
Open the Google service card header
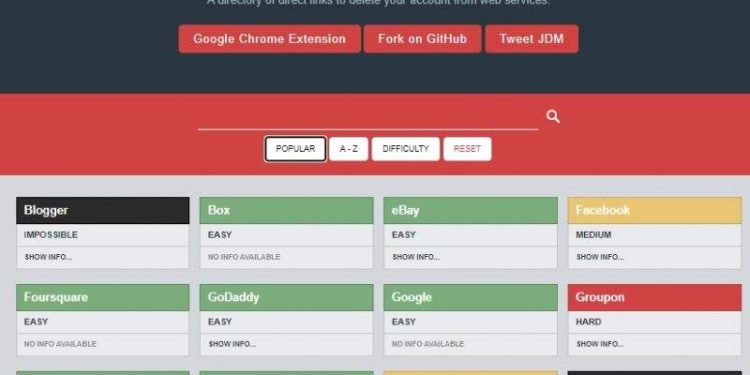[471, 298]
